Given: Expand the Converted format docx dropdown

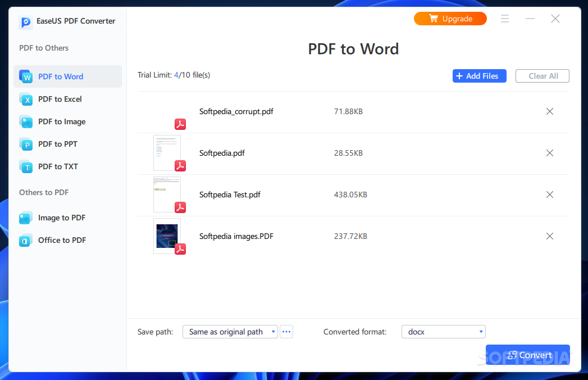Looking at the screenshot, I should point(443,332).
